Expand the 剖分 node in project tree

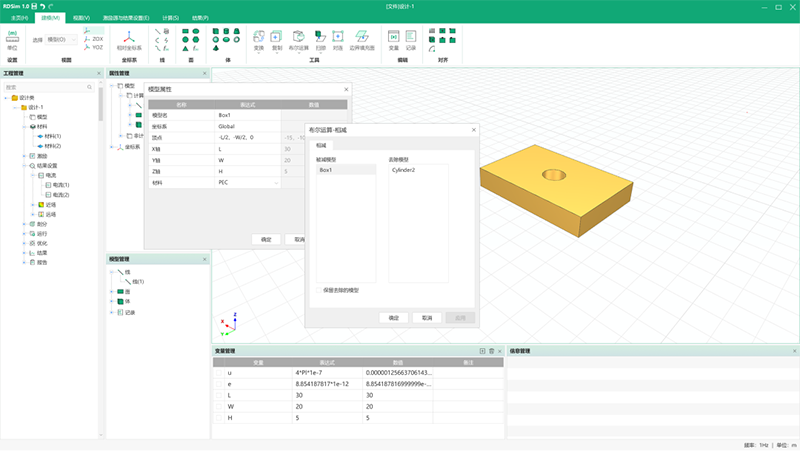pos(24,223)
